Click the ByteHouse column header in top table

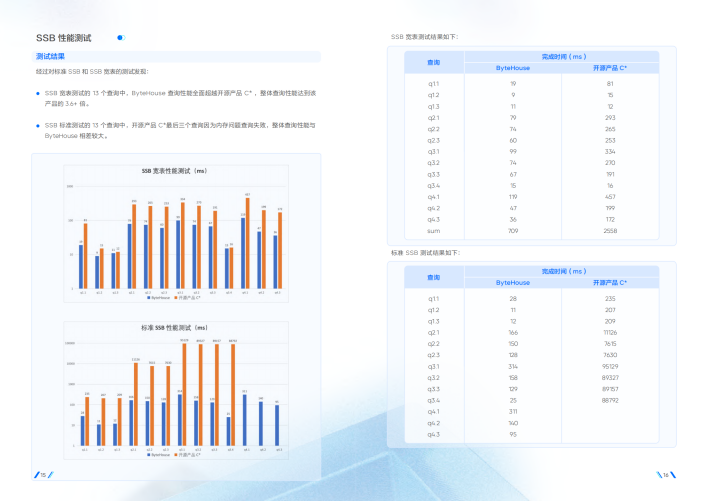[513, 67]
